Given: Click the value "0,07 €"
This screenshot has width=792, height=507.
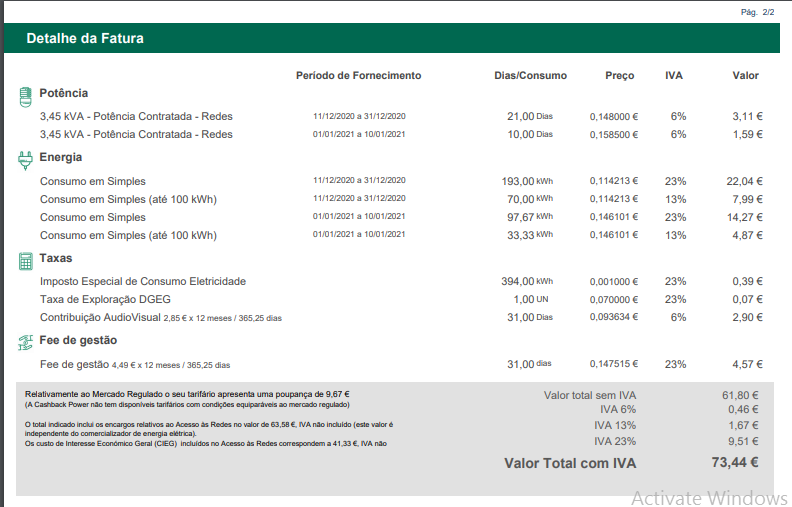Looking at the screenshot, I should pos(748,299).
